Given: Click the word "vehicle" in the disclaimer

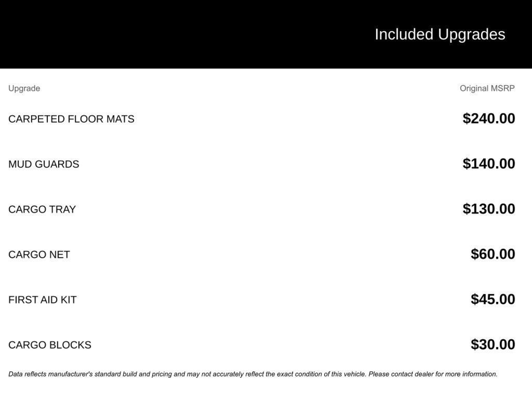Looking at the screenshot, I should click(x=354, y=374).
